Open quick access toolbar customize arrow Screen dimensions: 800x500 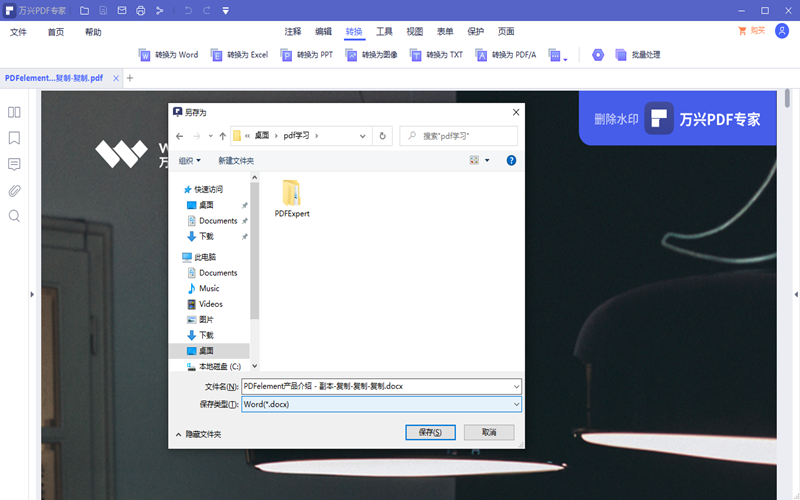[x=226, y=10]
